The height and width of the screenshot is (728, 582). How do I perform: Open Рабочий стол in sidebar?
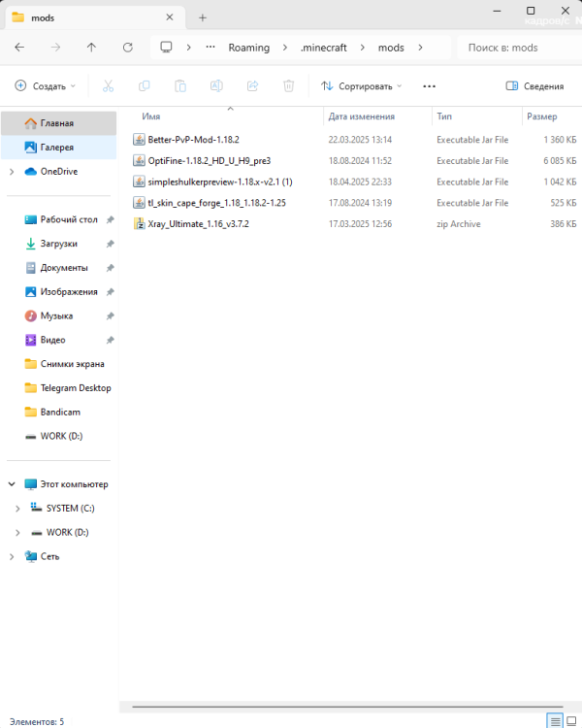point(69,219)
